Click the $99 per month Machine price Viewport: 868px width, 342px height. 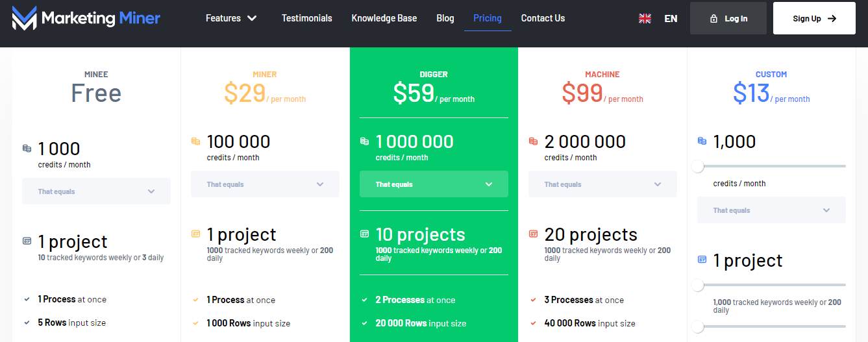point(602,94)
